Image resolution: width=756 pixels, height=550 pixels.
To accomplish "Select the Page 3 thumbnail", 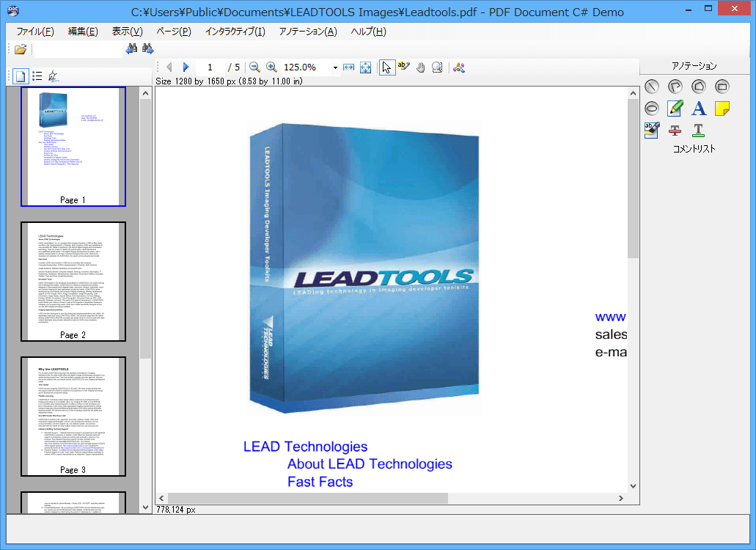I will [x=73, y=417].
